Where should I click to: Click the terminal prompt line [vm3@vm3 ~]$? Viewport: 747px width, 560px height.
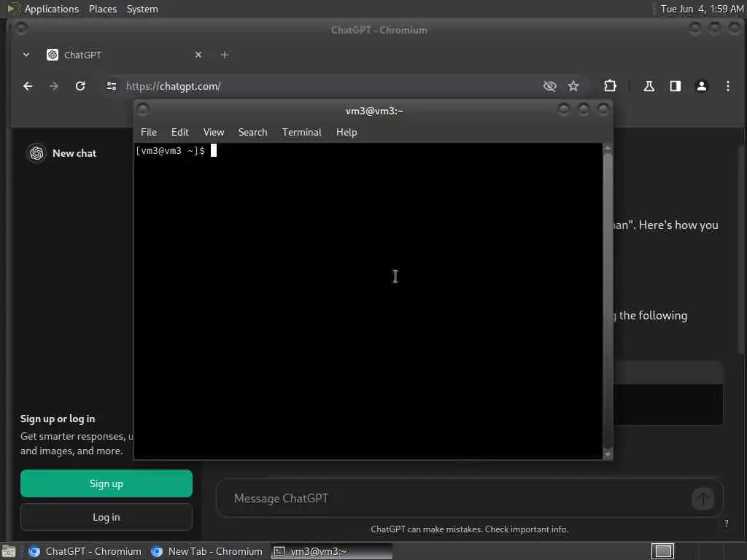click(170, 151)
